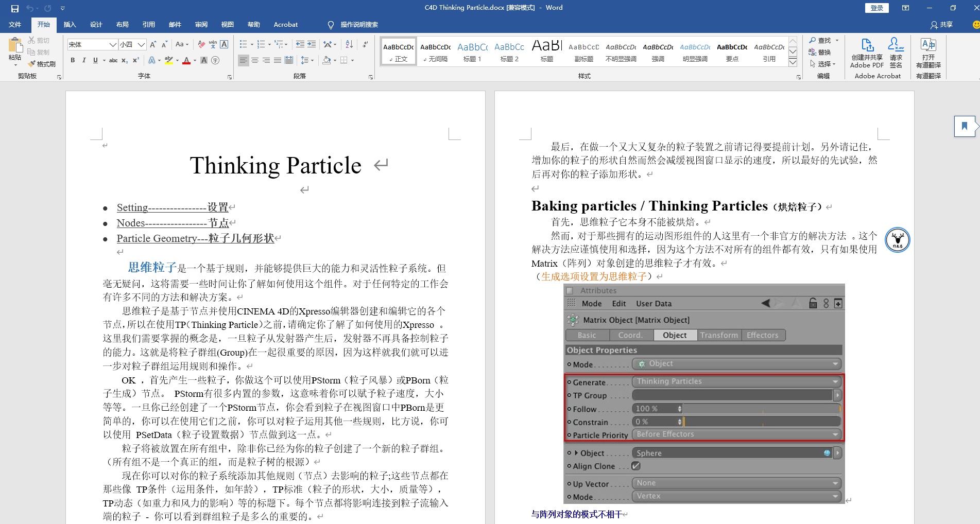
Task: Open the File (文件) tab
Action: [15, 24]
